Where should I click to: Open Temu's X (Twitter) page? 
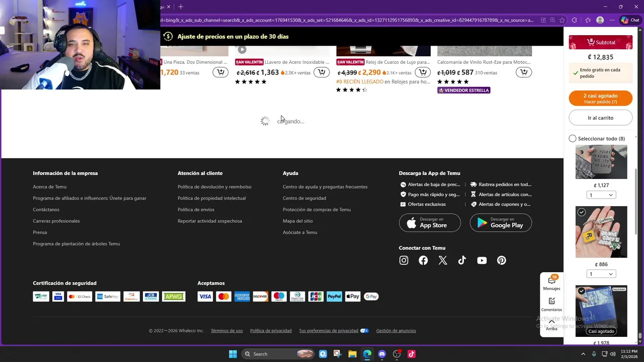click(x=443, y=260)
